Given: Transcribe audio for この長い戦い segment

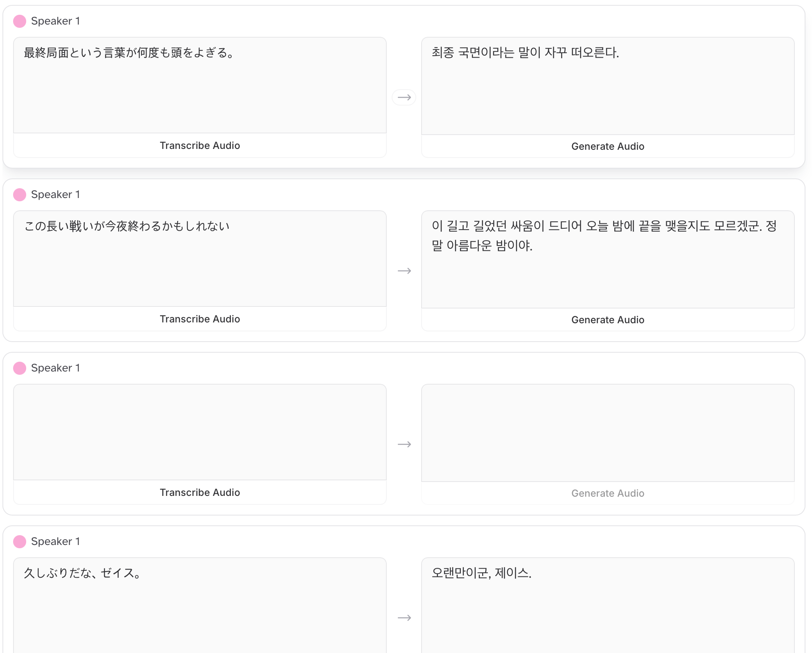Looking at the screenshot, I should 200,319.
